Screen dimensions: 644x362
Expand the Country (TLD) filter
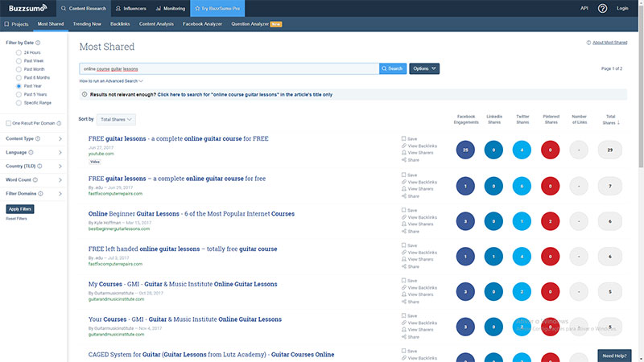tap(60, 167)
